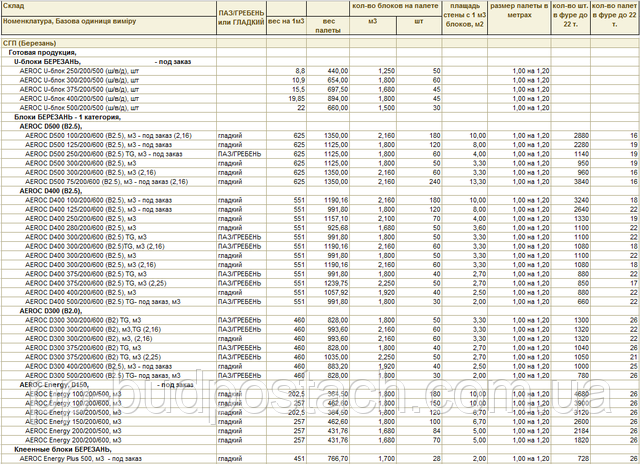Viewport: 640px width, 464px height.
Task: Click 'AEROC Energy Plus 500' item row
Action: tap(80, 458)
